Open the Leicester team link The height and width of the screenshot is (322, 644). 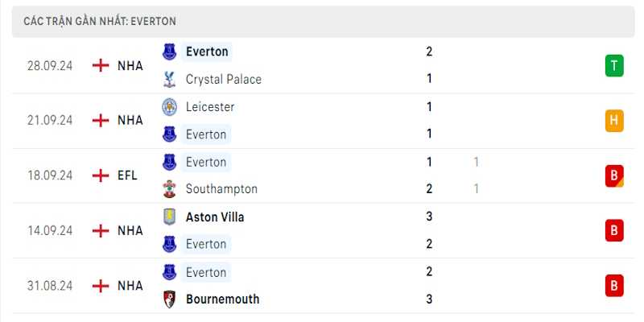pos(210,107)
